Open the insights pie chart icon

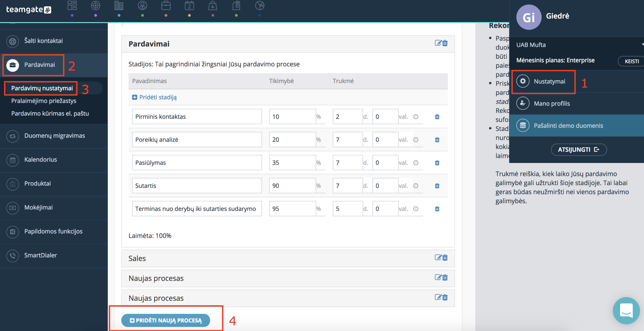(x=260, y=5)
